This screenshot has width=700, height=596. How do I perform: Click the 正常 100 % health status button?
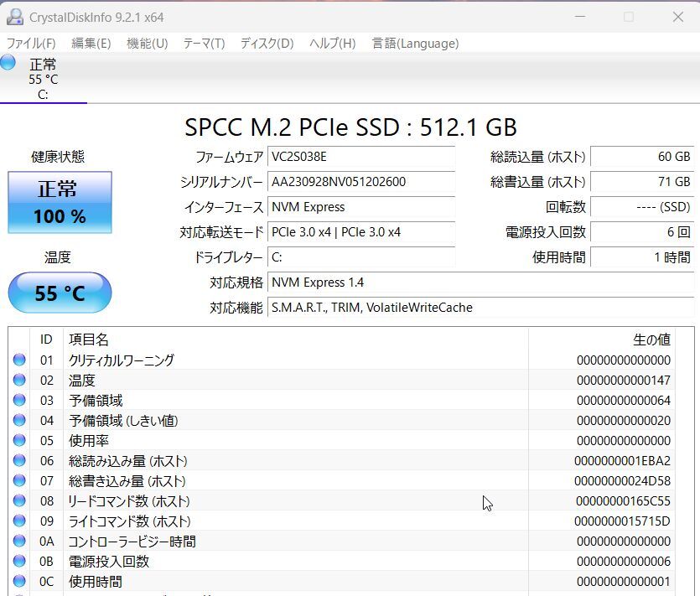[60, 202]
